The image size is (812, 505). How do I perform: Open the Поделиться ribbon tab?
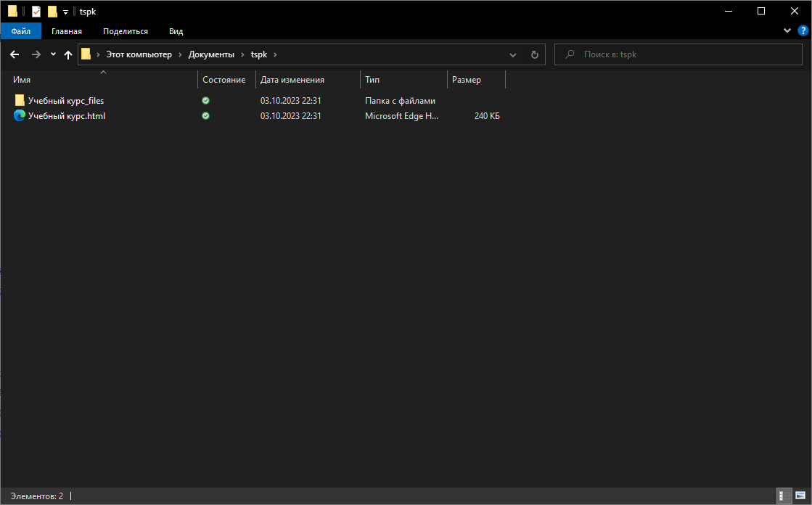[x=126, y=31]
